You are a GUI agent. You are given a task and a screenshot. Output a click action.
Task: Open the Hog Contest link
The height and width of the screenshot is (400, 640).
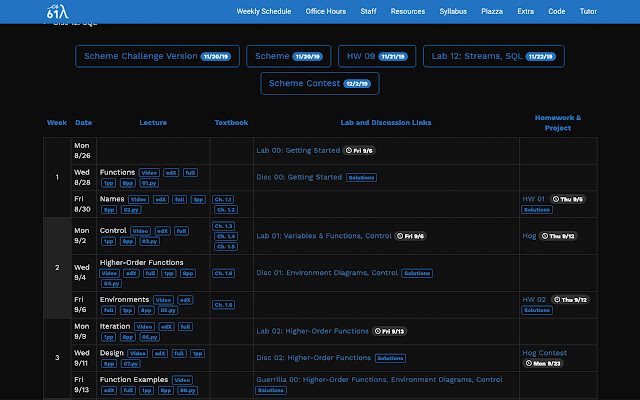(544, 353)
